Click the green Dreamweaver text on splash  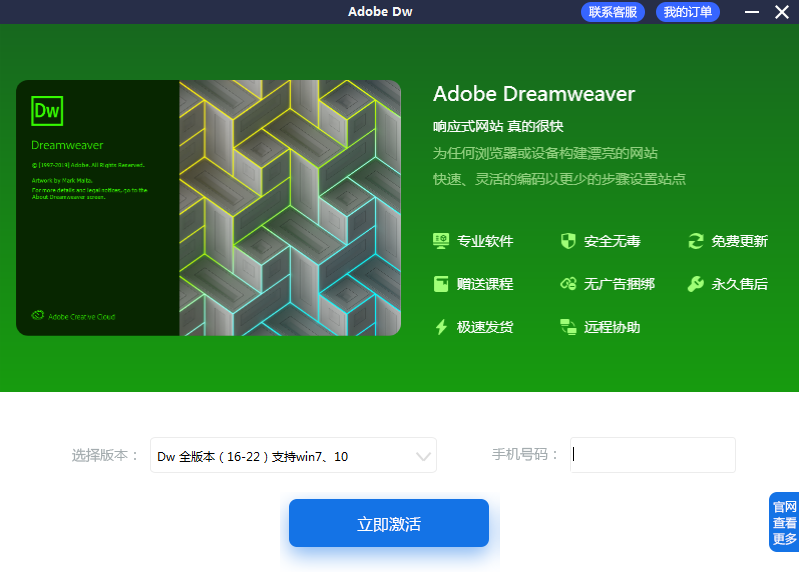(67, 145)
